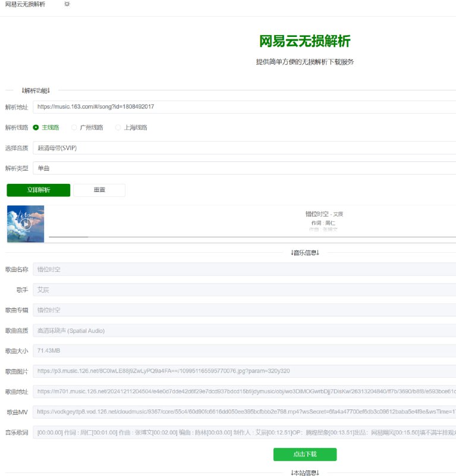The image size is (456, 476).
Task: Click the green 点击下载 button
Action: 305,455
